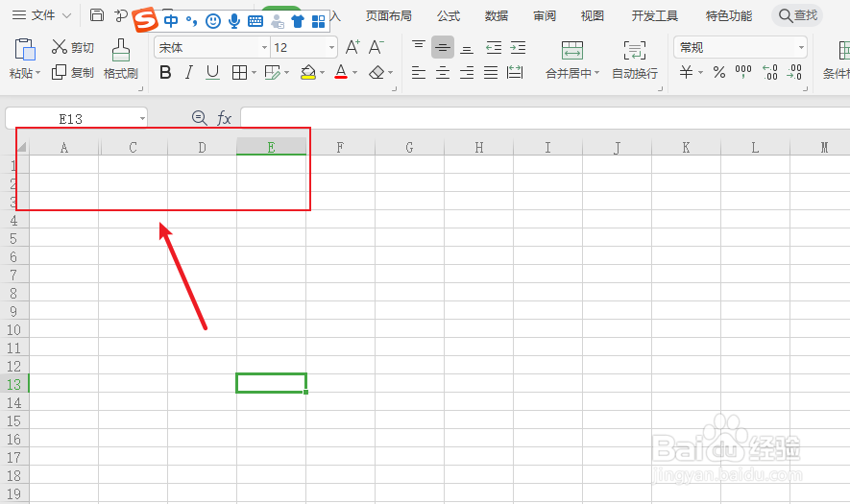Decrease font size with A- icon
This screenshot has height=504, width=850.
(376, 47)
